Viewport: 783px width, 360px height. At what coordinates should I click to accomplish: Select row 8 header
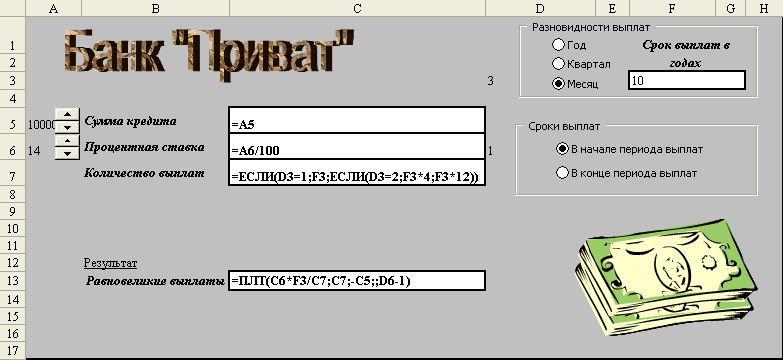click(x=12, y=194)
